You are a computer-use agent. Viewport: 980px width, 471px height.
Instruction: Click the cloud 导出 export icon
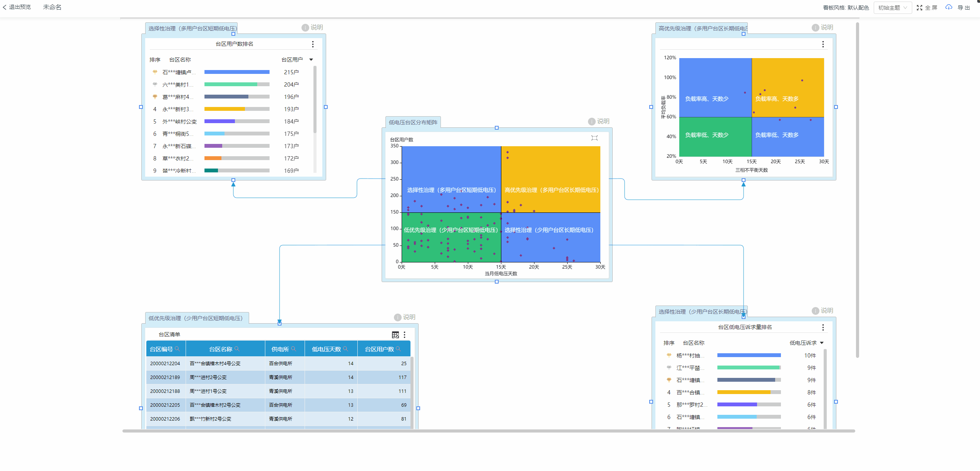(949, 7)
